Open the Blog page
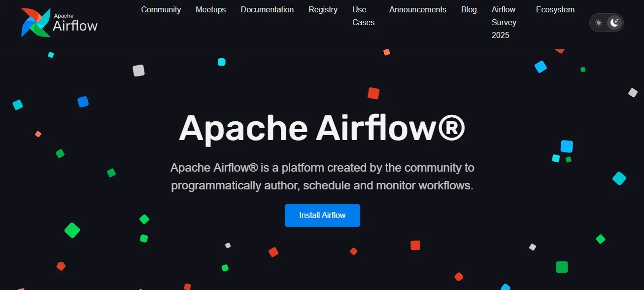Viewport: 644px width, 290px height. (469, 10)
